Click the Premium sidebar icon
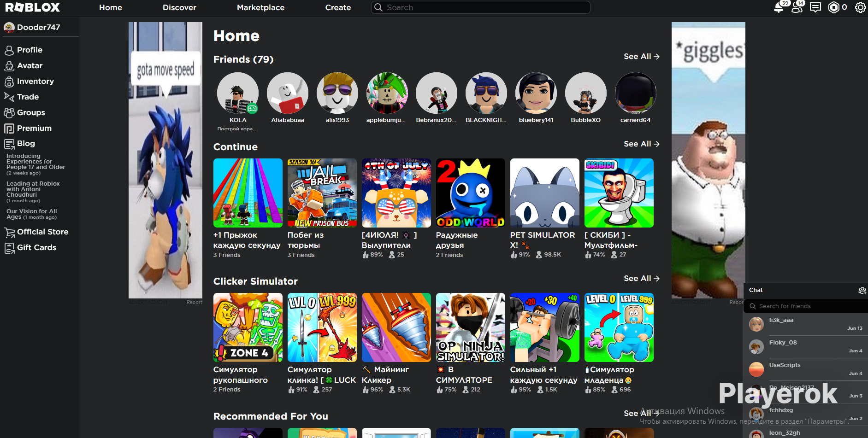 tap(9, 128)
